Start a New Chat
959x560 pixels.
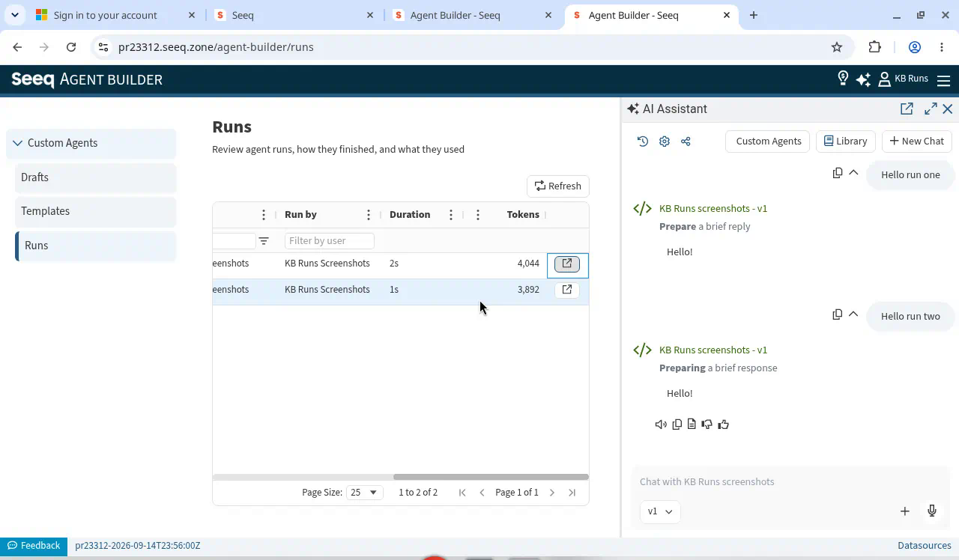click(916, 141)
